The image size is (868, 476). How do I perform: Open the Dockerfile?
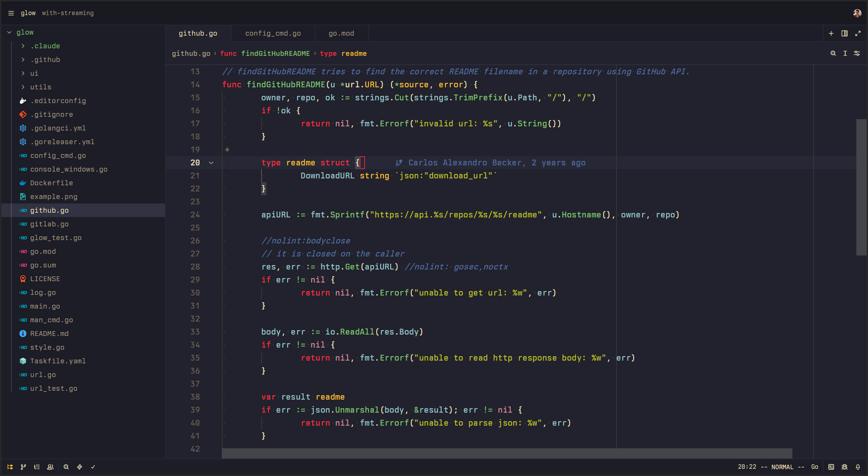click(84, 183)
